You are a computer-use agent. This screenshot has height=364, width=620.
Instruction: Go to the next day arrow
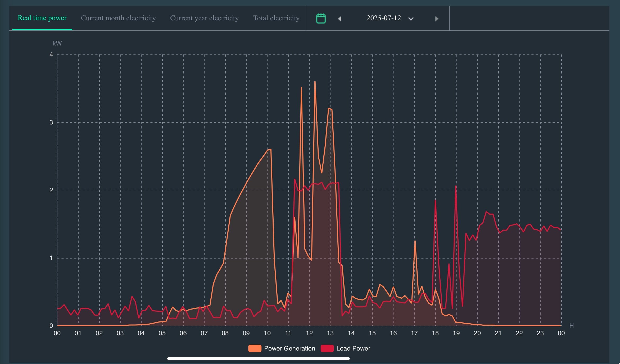tap(437, 19)
